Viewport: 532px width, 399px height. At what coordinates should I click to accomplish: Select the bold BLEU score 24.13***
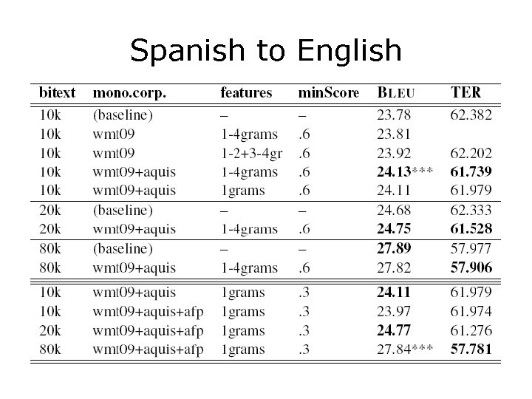pyautogui.click(x=404, y=172)
